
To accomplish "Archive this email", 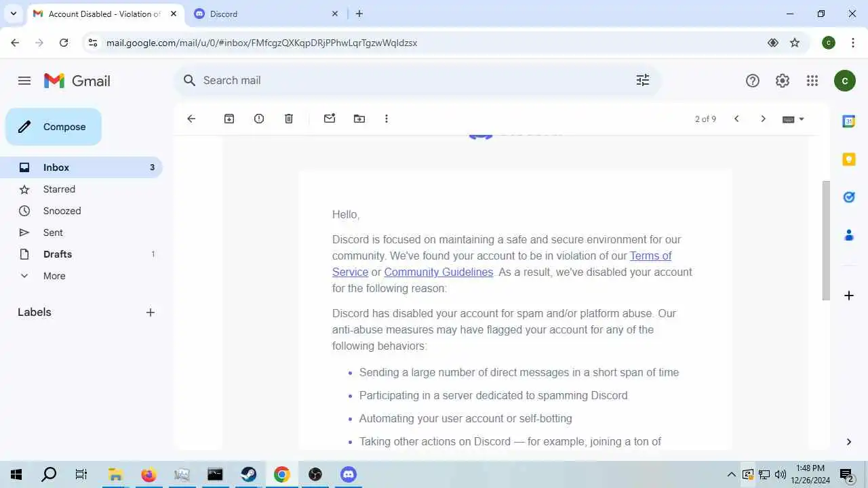I will point(229,119).
